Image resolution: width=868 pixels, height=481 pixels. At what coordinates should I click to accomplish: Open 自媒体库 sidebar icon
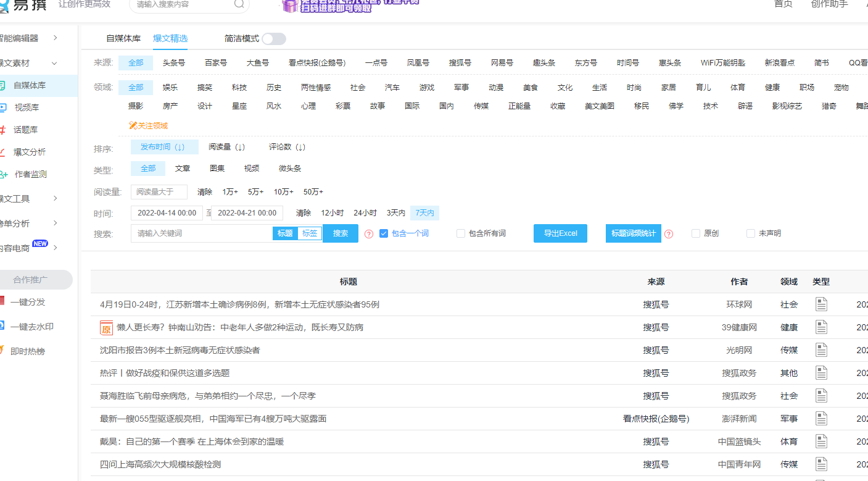coord(2,85)
